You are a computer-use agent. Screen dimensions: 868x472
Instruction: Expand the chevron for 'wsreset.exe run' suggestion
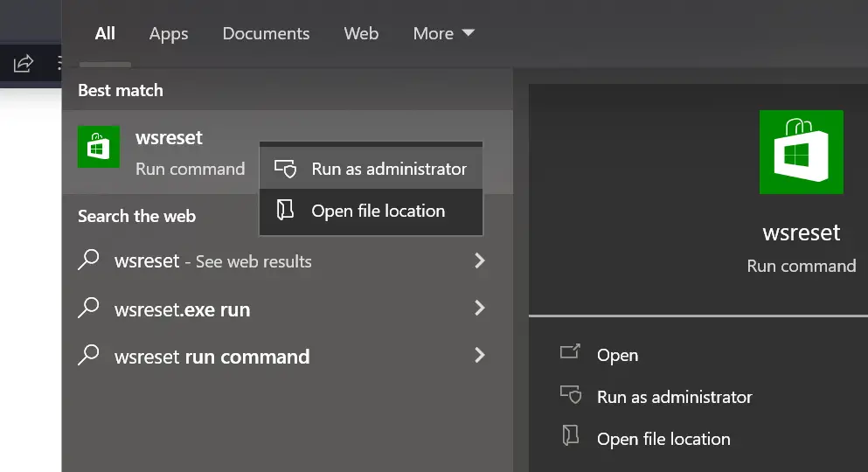click(479, 308)
